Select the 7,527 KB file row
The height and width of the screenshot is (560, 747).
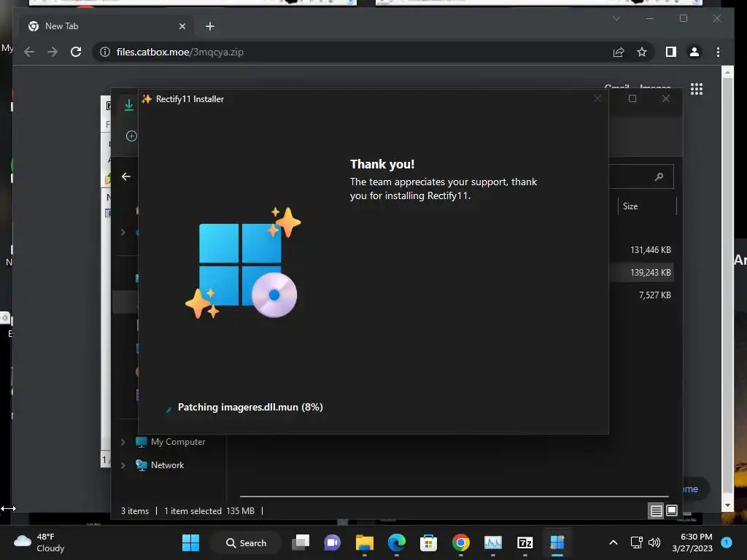click(640, 295)
